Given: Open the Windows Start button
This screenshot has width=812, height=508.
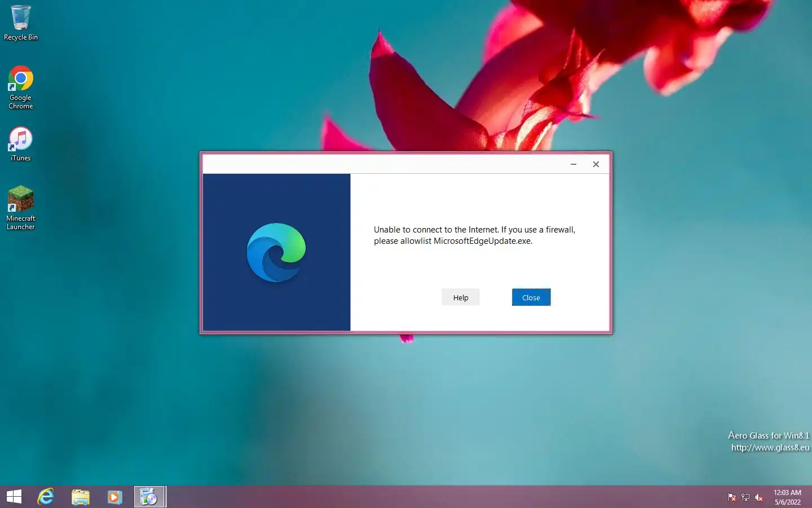Looking at the screenshot, I should [14, 497].
